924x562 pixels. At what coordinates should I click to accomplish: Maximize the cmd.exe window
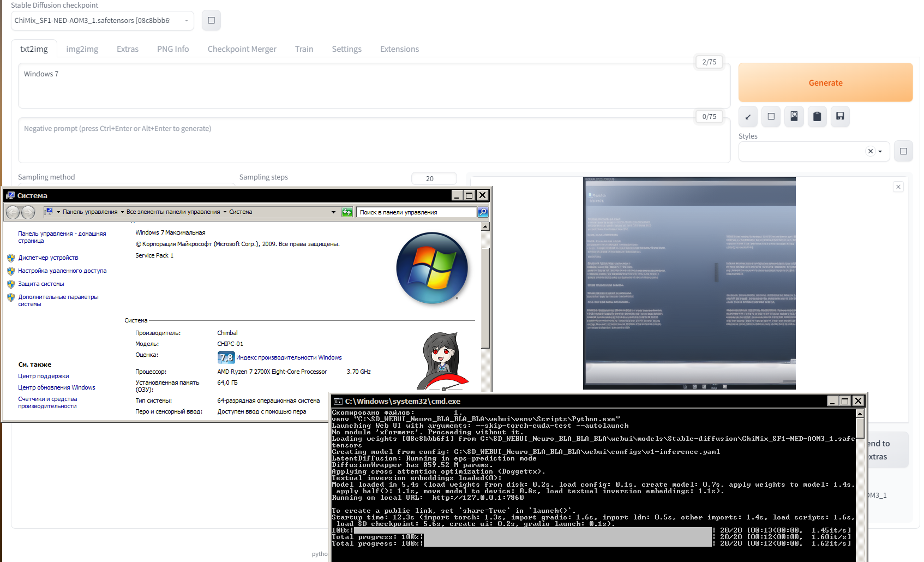click(845, 401)
